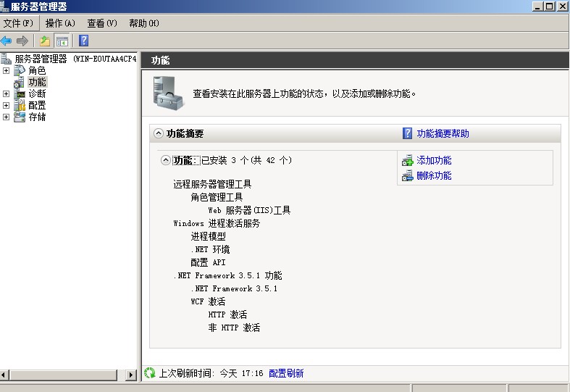Click the 上次刷新时间 status text
This screenshot has height=392, width=570.
(211, 373)
